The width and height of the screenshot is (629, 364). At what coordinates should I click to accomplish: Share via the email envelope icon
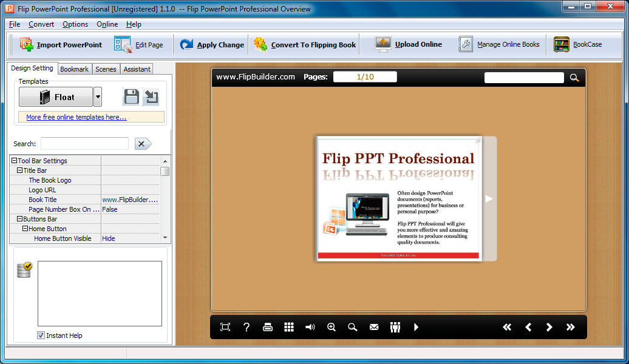point(374,327)
